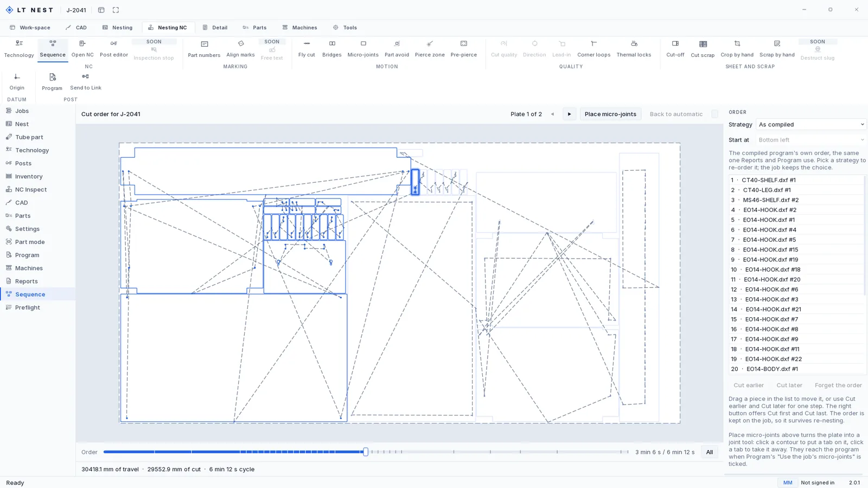Select EO14-BODY.dxf #1 in order list

[796, 369]
